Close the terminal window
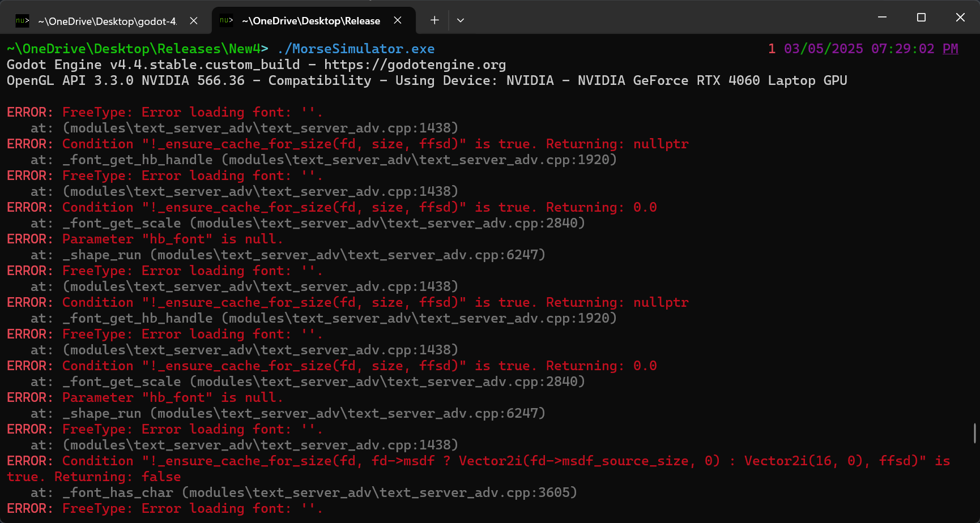 click(960, 18)
